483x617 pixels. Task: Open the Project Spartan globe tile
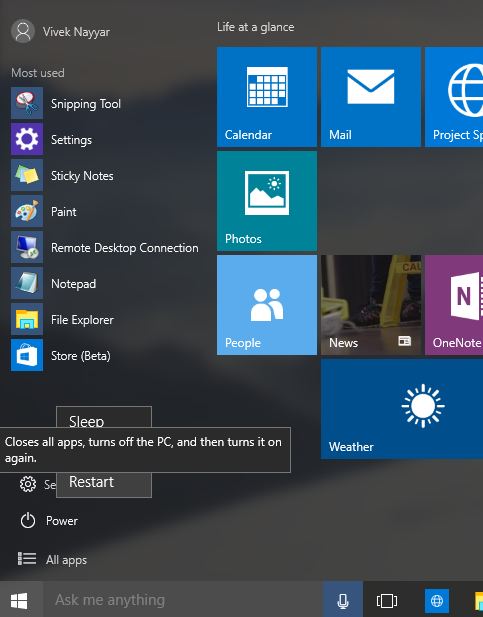coord(454,97)
